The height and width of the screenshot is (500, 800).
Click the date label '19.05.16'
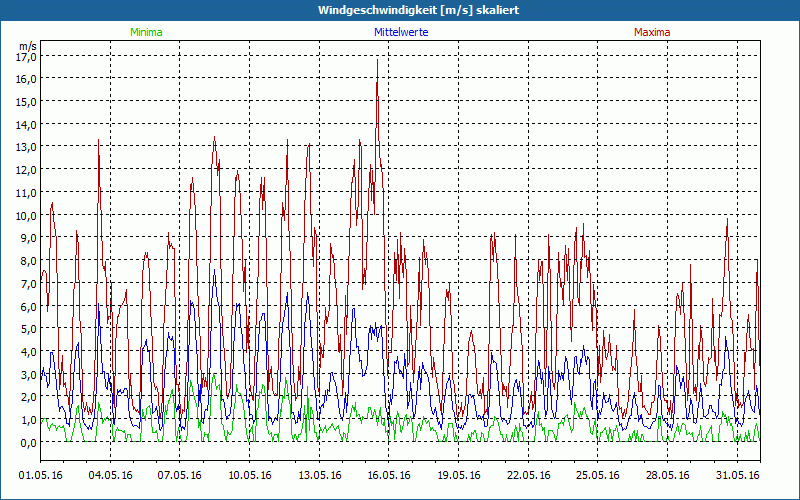click(459, 475)
